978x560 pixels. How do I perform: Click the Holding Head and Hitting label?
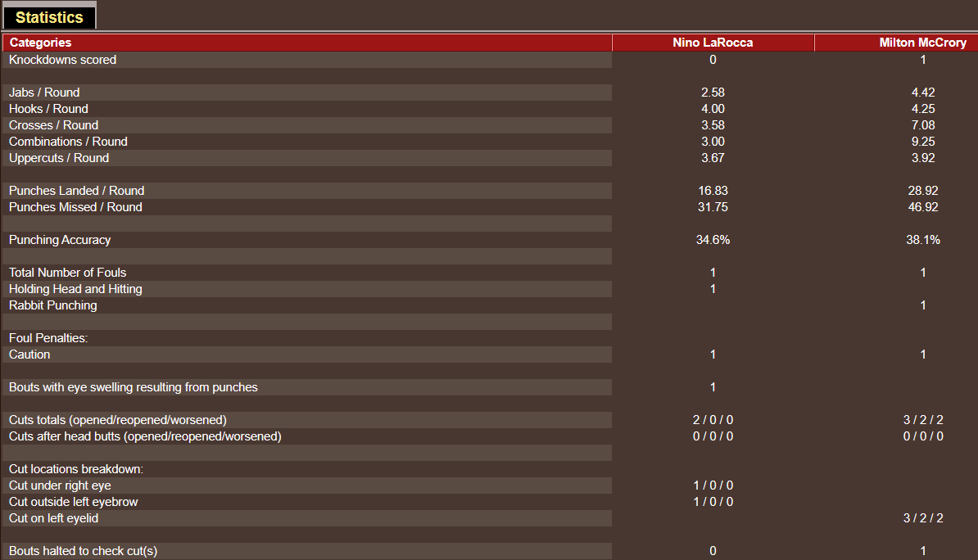75,289
